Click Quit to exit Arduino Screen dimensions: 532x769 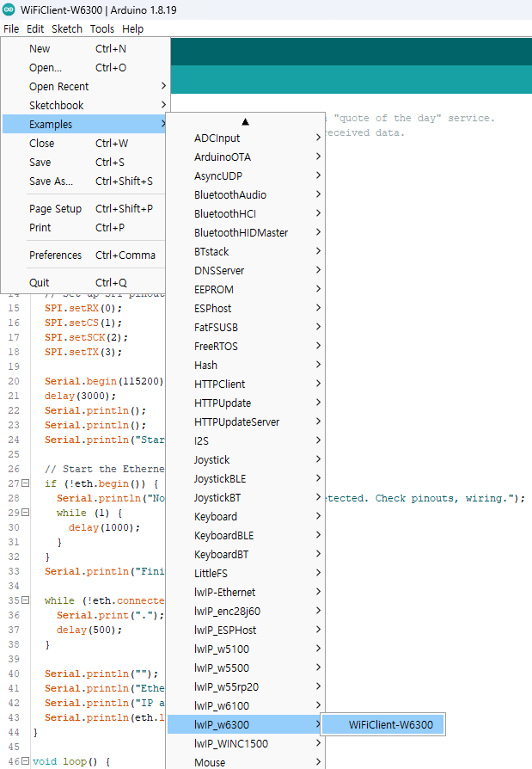click(x=40, y=282)
